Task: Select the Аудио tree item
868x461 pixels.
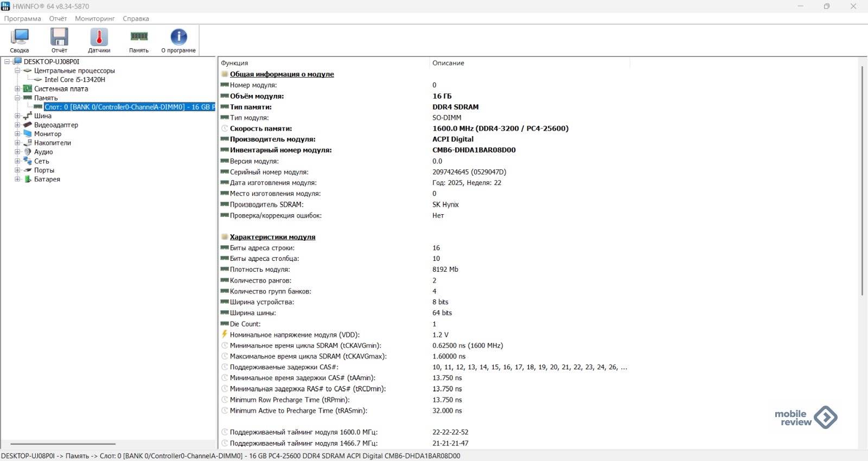Action: [43, 152]
